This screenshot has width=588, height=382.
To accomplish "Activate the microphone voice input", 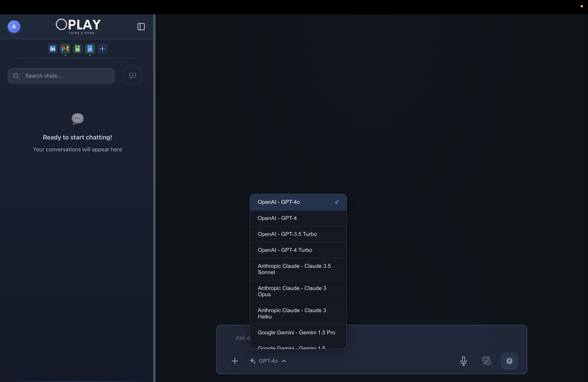I will coord(464,361).
